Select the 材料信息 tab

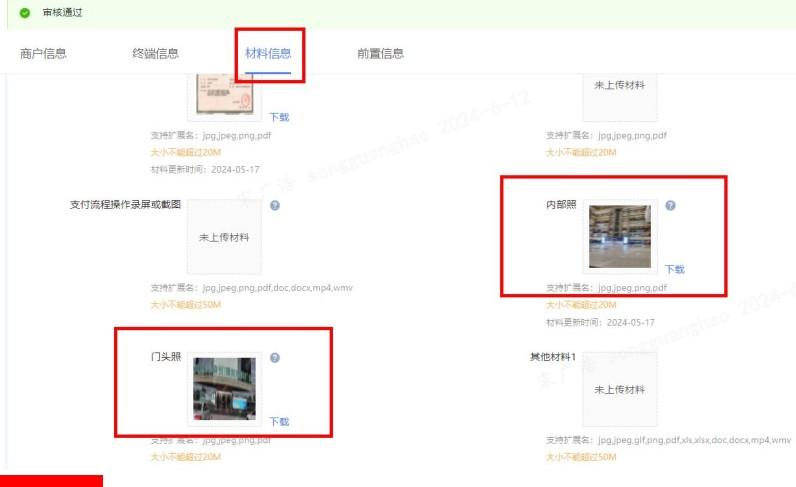(x=268, y=53)
